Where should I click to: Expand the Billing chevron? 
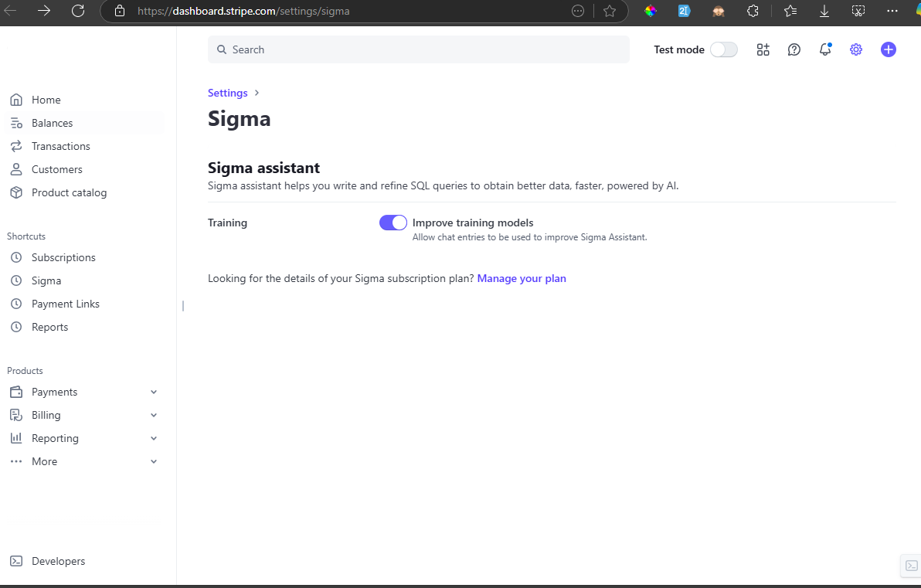pyautogui.click(x=154, y=415)
